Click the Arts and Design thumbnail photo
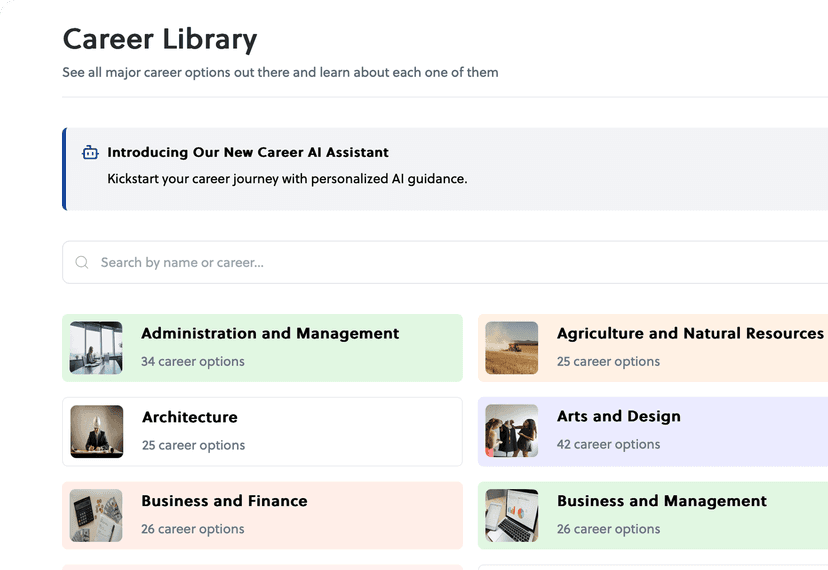828x570 pixels. [x=511, y=431]
